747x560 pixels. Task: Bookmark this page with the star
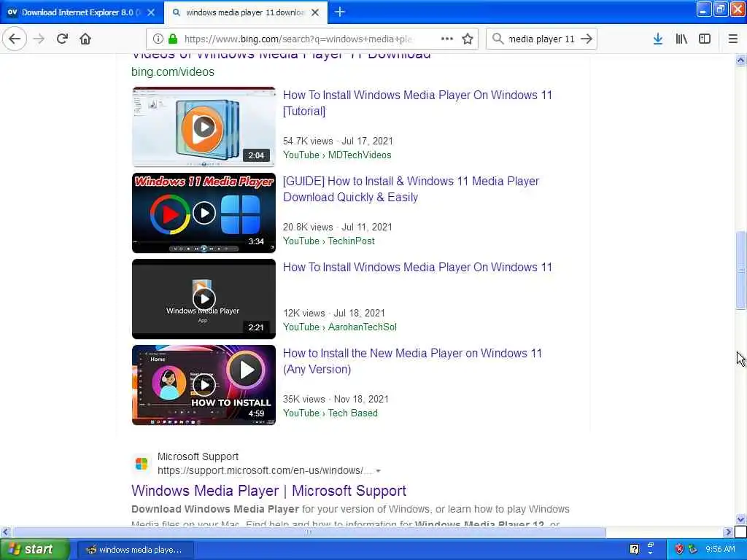(468, 39)
